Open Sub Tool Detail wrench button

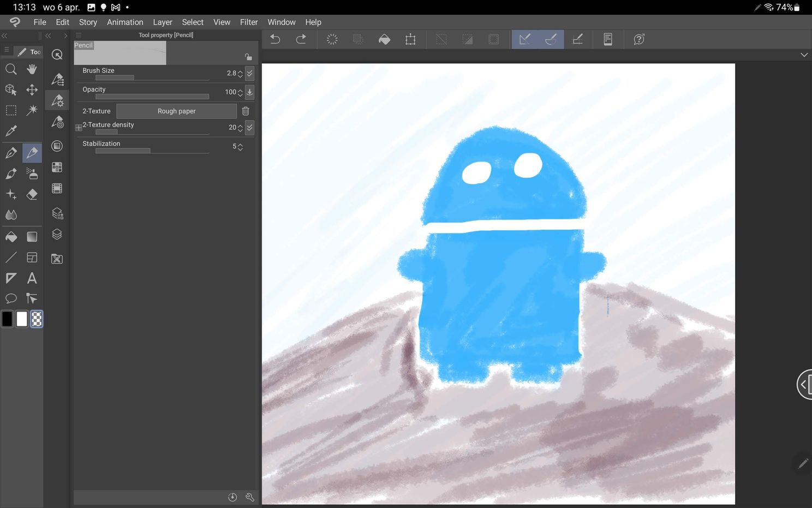(x=250, y=497)
